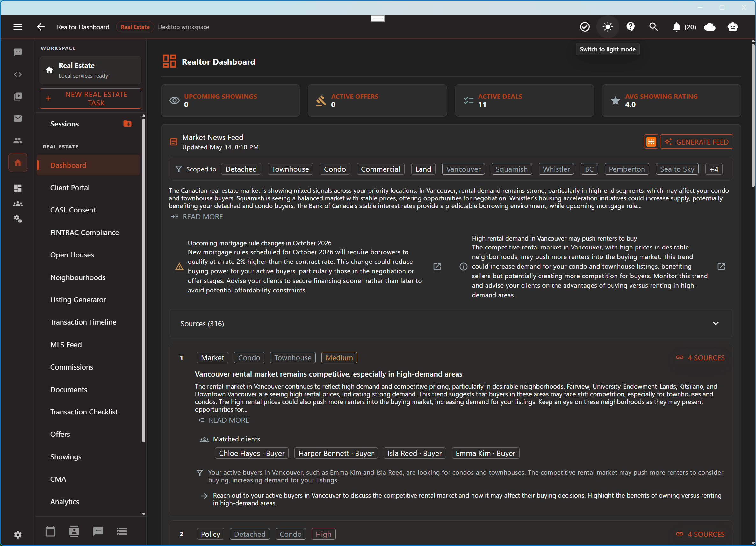This screenshot has height=546, width=756.
Task: Select the real estate home rail icon
Action: (x=18, y=162)
